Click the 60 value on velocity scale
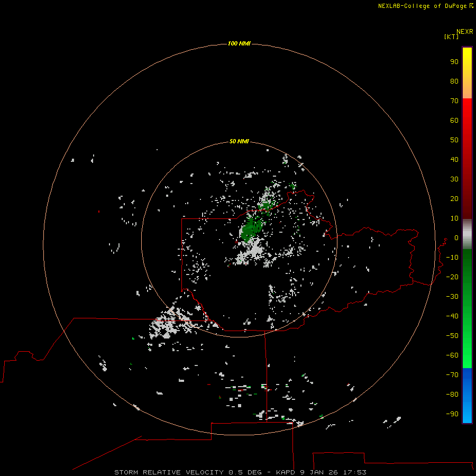Viewport: 476px width, 476px height. pos(454,120)
